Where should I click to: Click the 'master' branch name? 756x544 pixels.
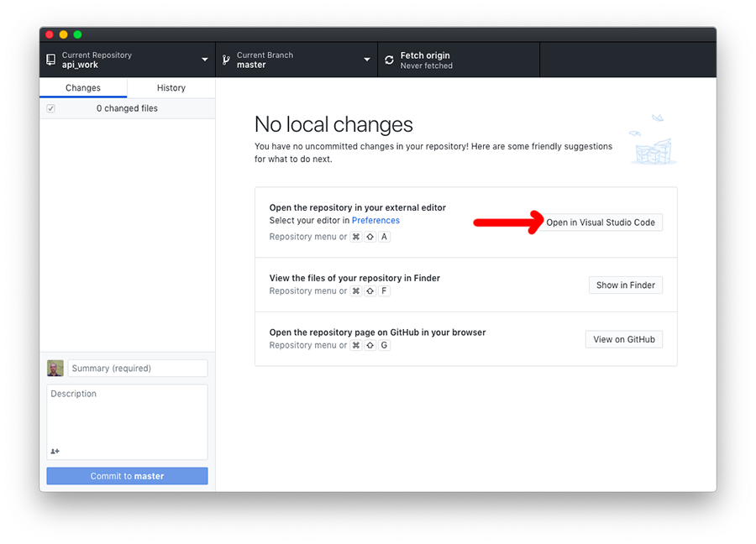click(251, 65)
